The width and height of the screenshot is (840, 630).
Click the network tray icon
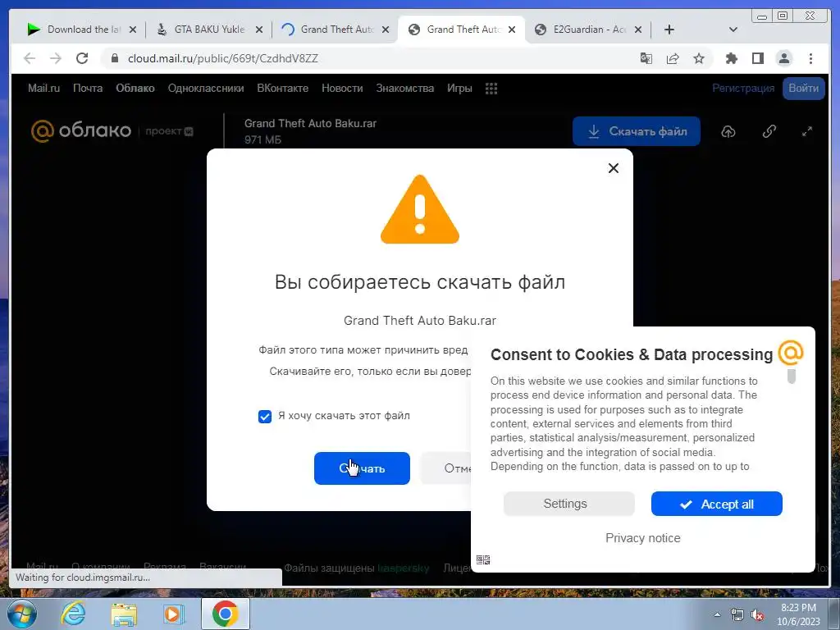tap(737, 615)
